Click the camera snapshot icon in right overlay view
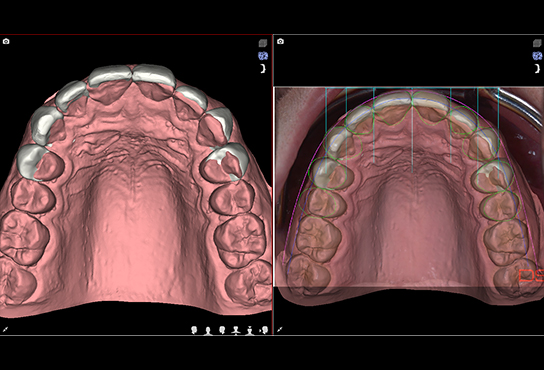 coord(280,41)
